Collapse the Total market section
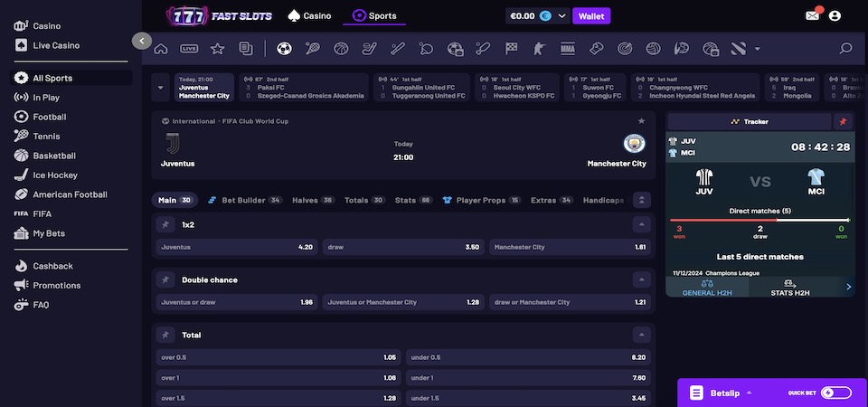The height and width of the screenshot is (407, 868). pos(642,335)
